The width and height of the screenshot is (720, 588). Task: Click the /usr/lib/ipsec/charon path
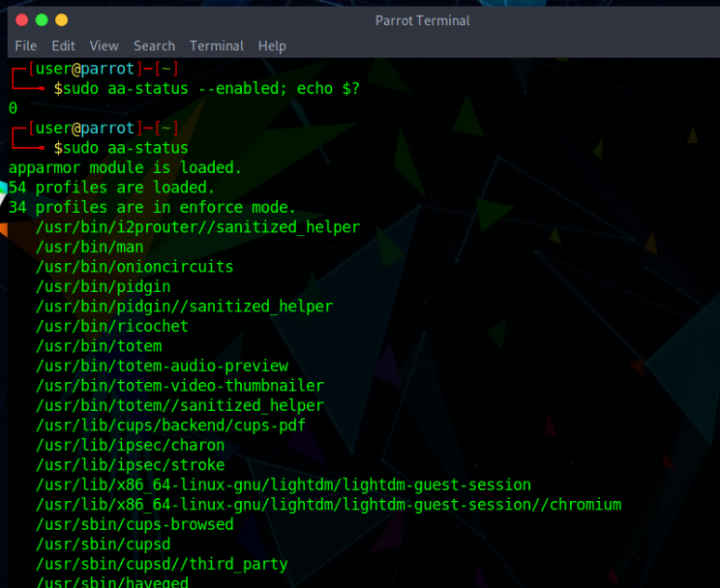tap(130, 446)
